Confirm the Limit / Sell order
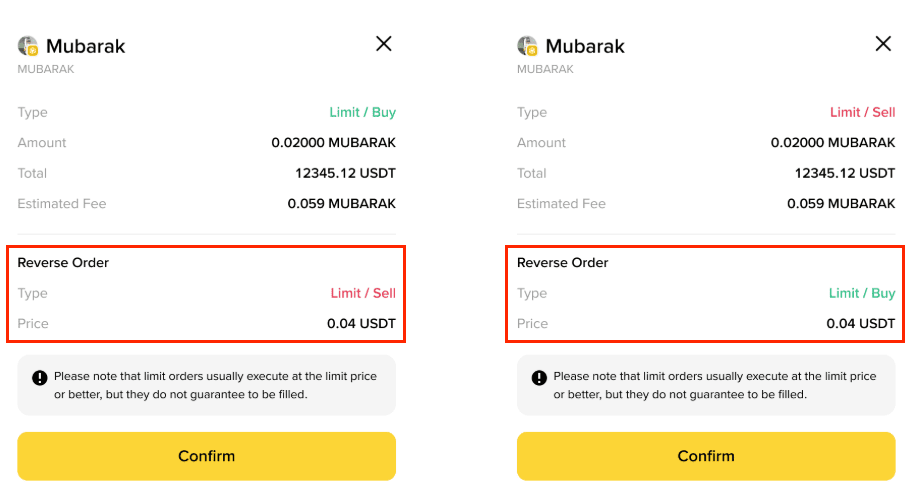Viewport: 913px width, 499px height. tap(706, 456)
